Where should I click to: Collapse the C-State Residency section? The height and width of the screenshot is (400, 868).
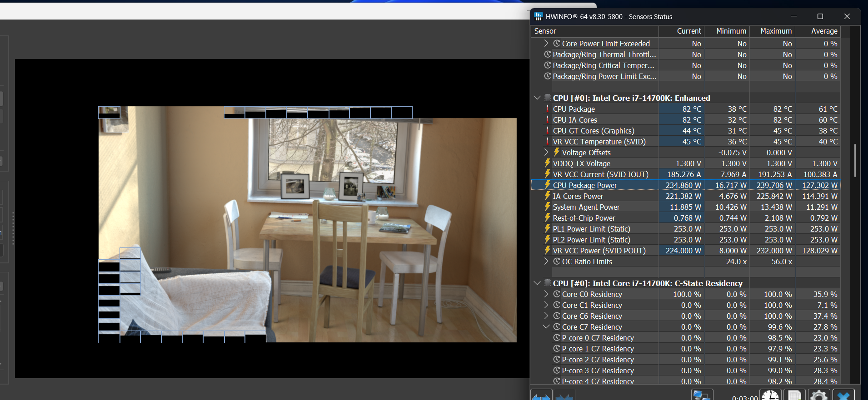pyautogui.click(x=537, y=283)
